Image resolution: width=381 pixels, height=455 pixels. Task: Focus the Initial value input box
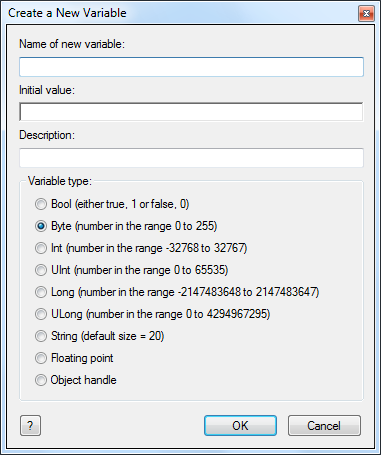pyautogui.click(x=191, y=112)
